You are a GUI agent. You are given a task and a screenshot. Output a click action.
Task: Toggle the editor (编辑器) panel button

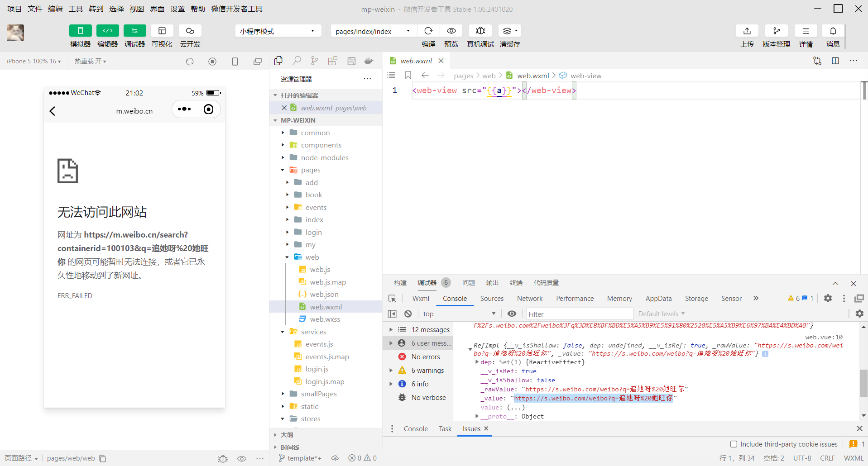pyautogui.click(x=108, y=31)
